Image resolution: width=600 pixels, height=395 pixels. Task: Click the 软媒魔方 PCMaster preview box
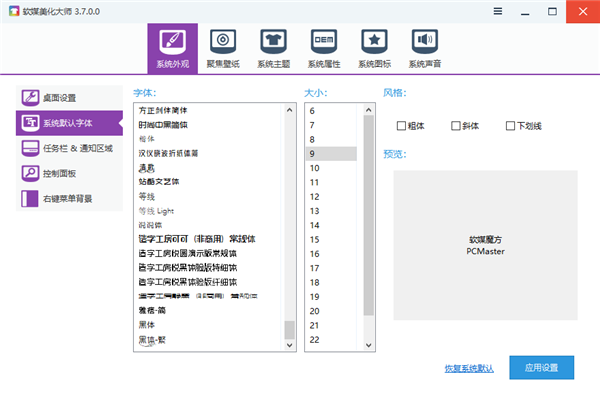click(485, 245)
